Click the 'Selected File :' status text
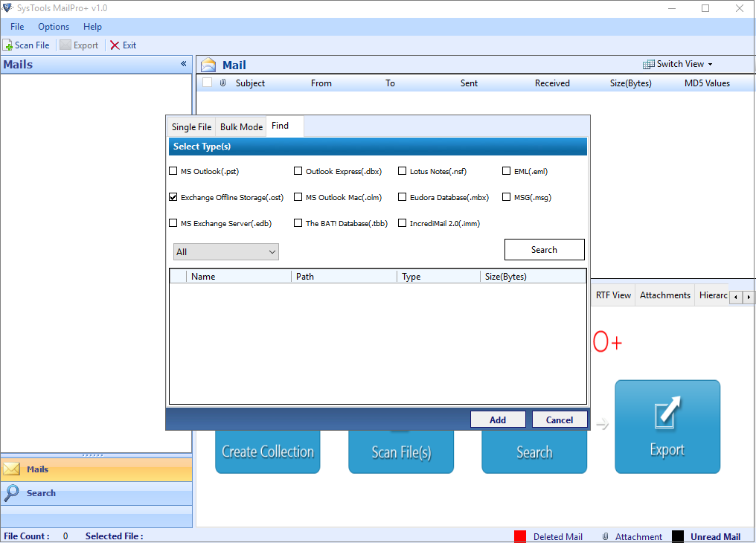 [115, 536]
